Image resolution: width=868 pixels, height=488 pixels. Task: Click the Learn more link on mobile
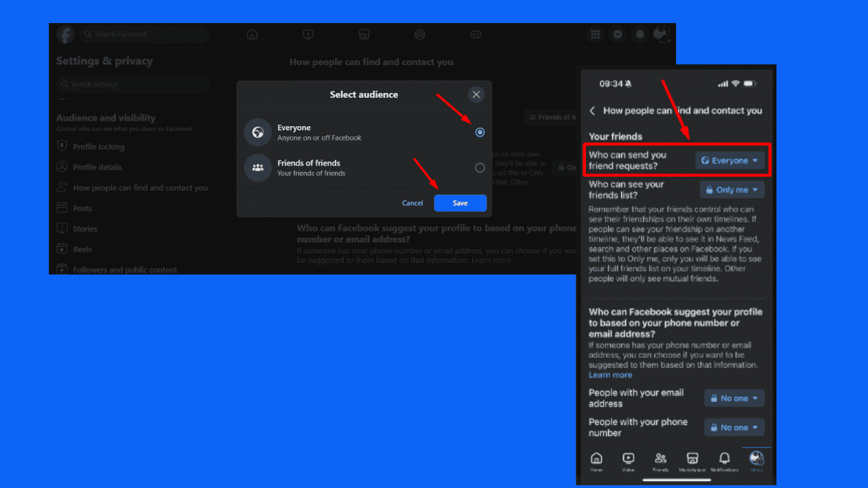pyautogui.click(x=610, y=375)
